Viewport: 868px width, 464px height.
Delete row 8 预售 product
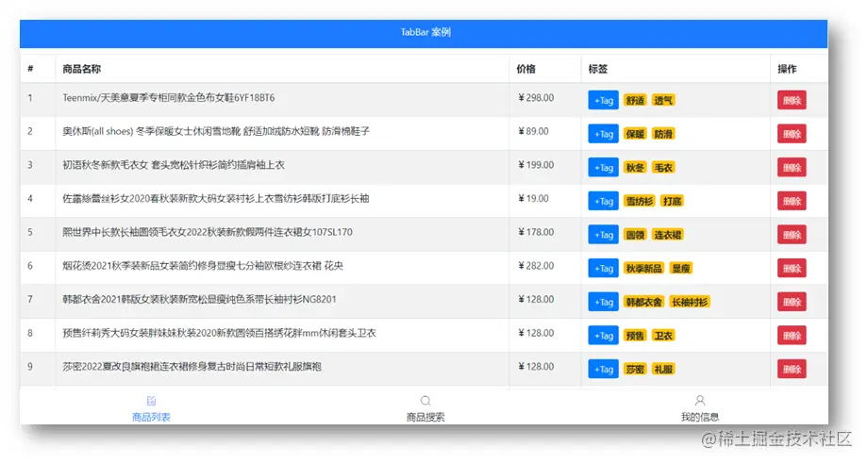(x=792, y=336)
